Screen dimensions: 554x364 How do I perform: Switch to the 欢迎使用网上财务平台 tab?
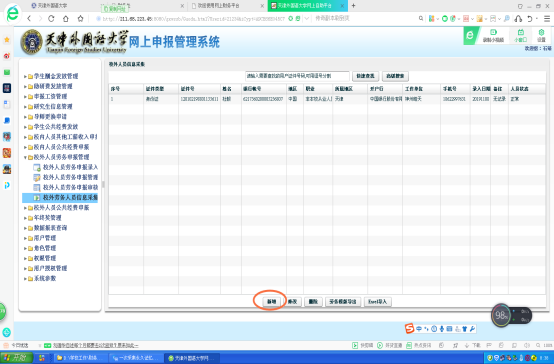(x=228, y=6)
